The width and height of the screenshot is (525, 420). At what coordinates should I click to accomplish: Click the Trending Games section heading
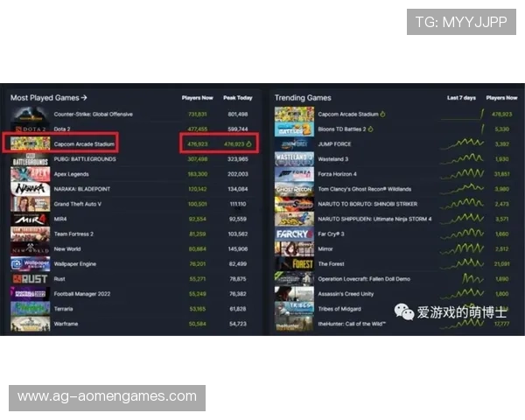pos(303,98)
